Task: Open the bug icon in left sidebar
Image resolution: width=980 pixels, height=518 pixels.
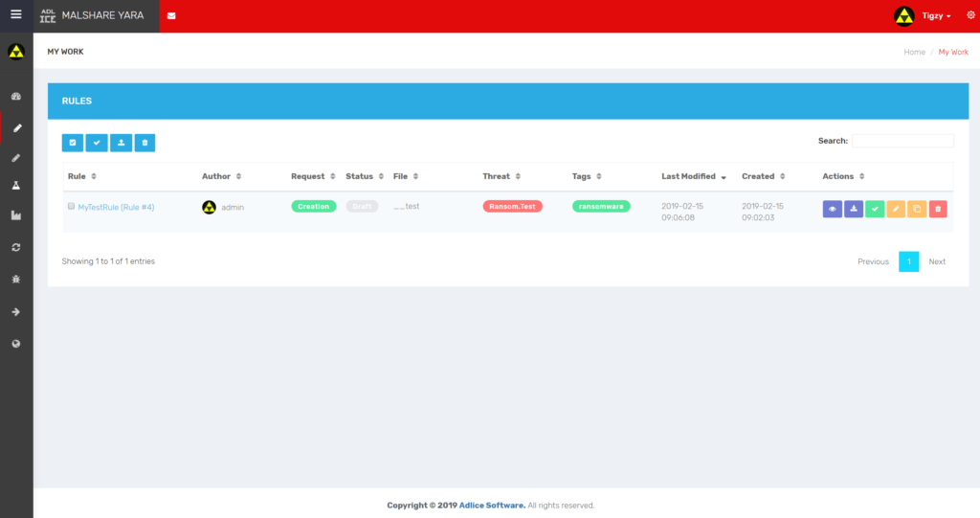Action: click(x=16, y=279)
